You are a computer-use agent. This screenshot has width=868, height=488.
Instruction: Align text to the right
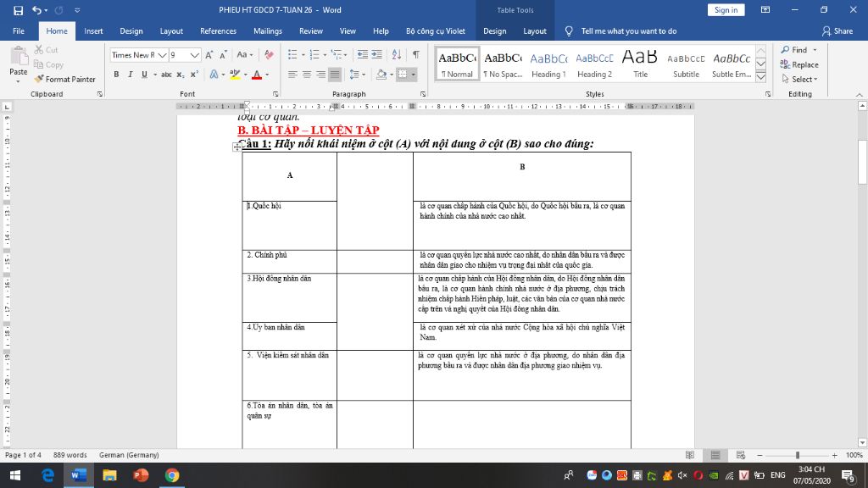coord(320,75)
